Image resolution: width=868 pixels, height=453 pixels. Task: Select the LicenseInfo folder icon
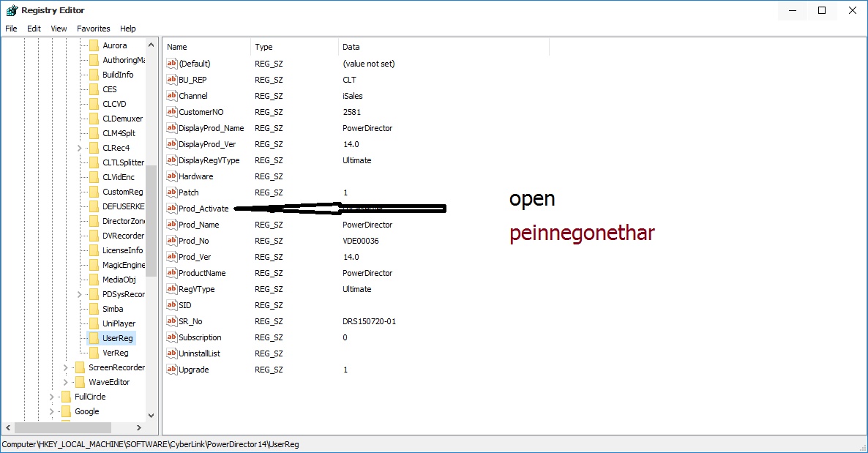tap(94, 250)
